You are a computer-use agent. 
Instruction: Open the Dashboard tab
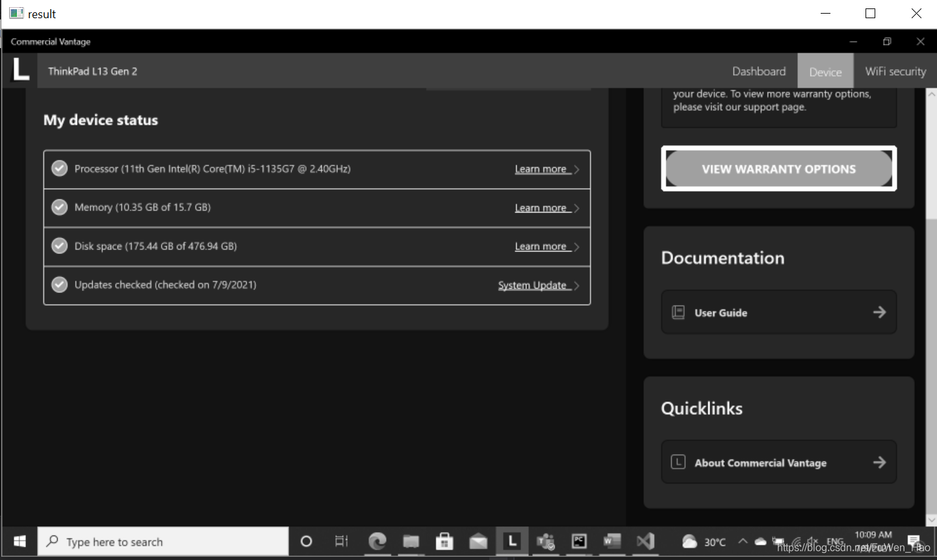tap(759, 71)
